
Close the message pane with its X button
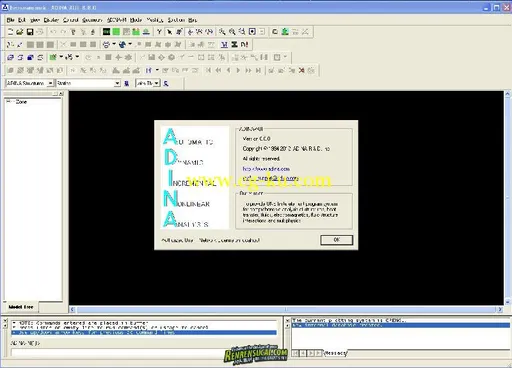pos(288,320)
